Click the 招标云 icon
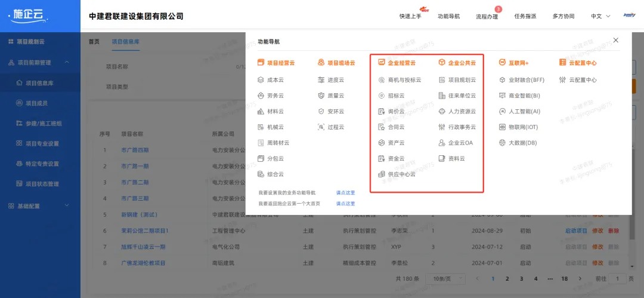 tap(381, 96)
